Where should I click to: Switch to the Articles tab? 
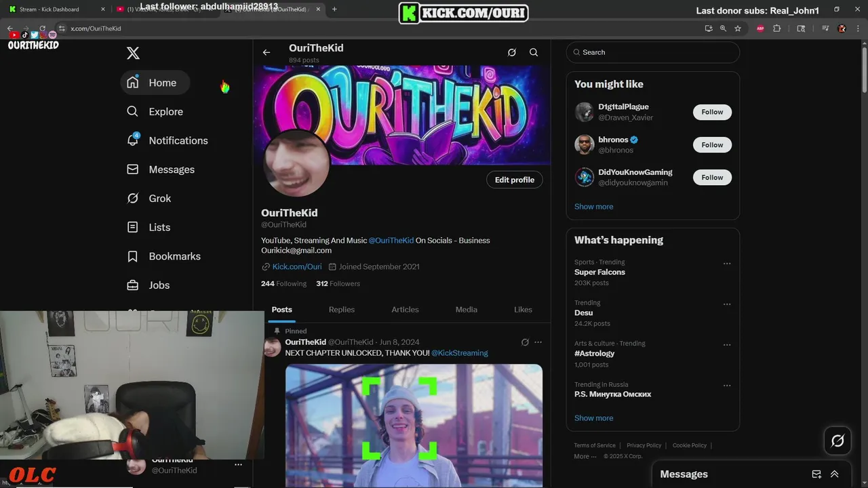tap(405, 310)
